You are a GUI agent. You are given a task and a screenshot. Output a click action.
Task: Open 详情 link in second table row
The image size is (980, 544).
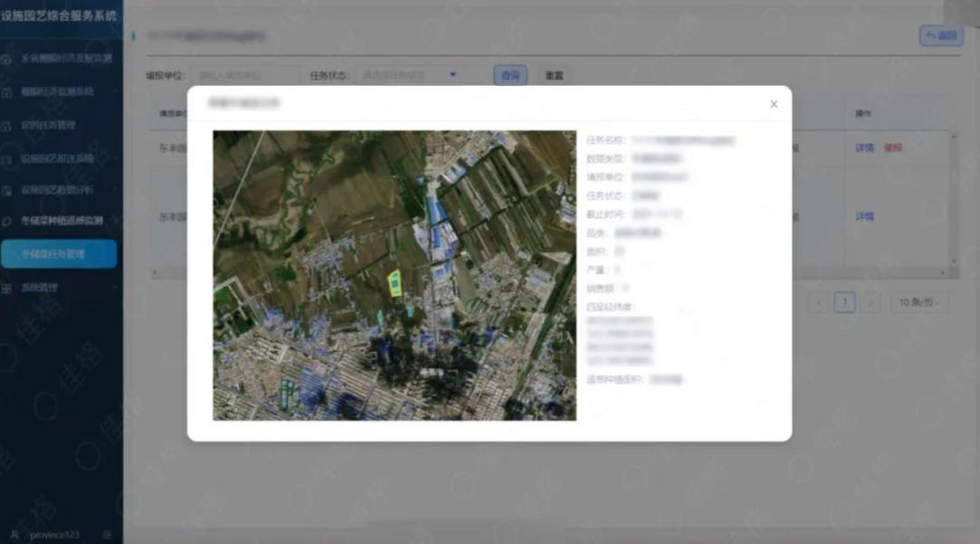click(864, 217)
